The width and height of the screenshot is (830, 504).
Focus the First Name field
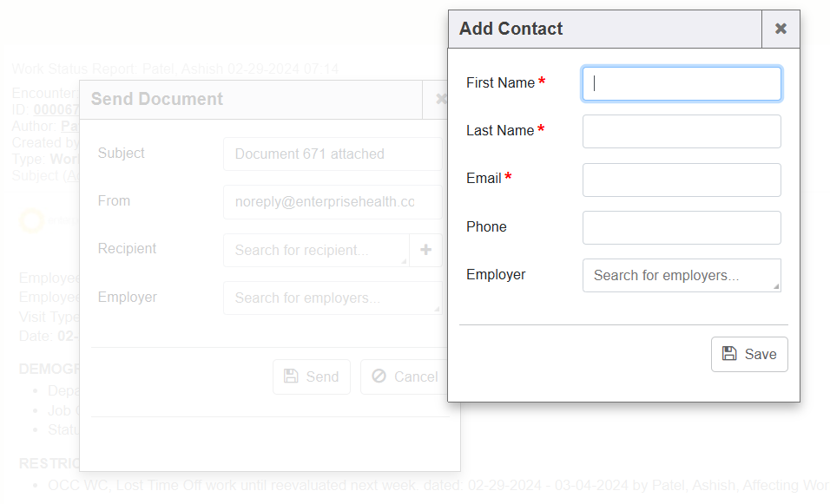coord(682,83)
